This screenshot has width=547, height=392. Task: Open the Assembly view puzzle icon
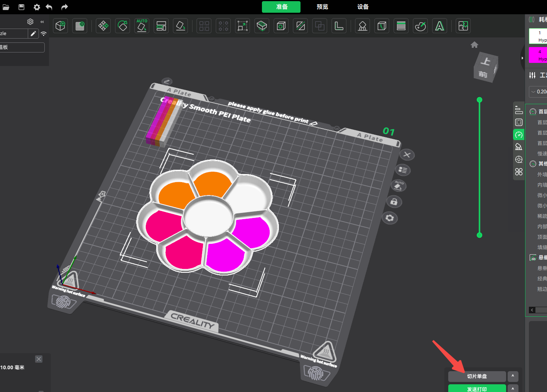463,26
